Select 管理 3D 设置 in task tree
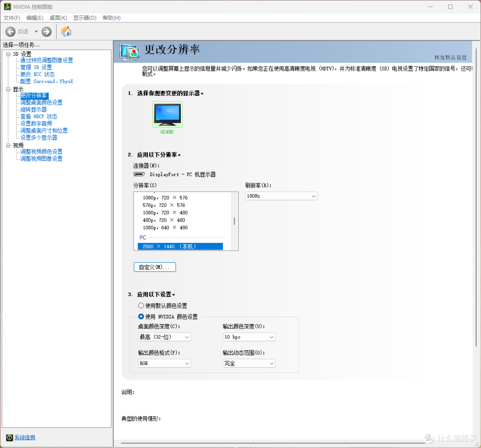 36,67
